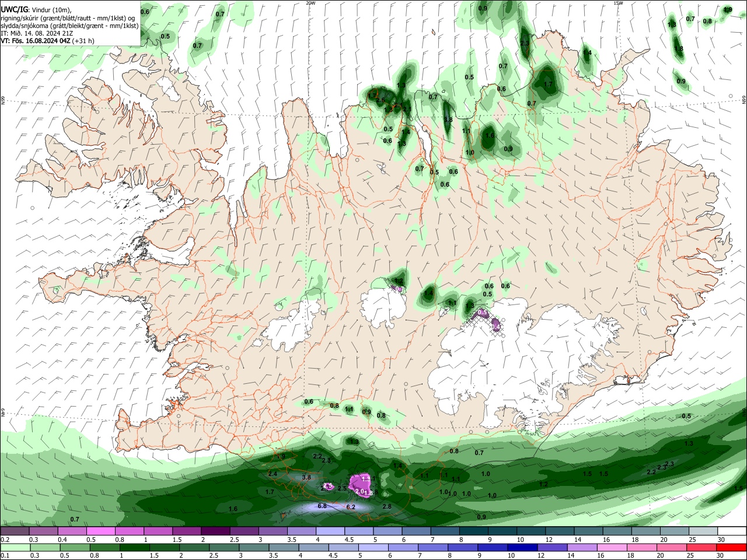The image size is (747, 560).
Task: Click the 2.4 precipitation value in the southwest
Action: tap(273, 474)
